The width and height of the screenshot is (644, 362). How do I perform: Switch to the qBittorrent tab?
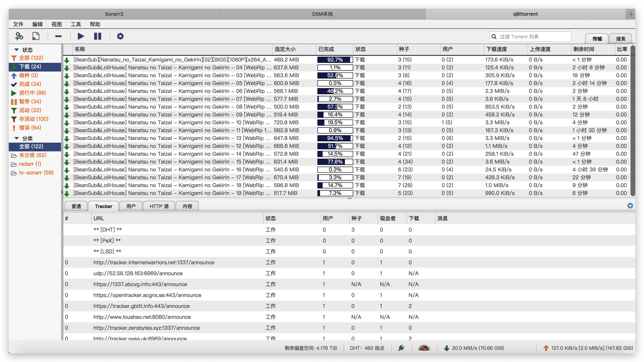click(x=525, y=14)
